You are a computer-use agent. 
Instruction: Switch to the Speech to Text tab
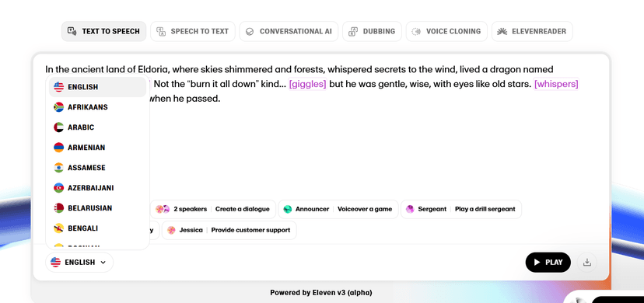(193, 31)
